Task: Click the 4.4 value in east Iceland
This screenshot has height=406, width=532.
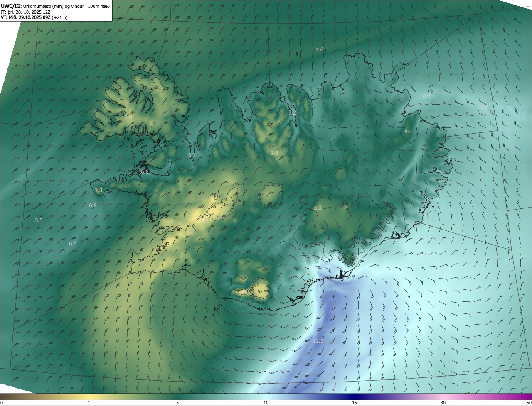Action: click(408, 131)
